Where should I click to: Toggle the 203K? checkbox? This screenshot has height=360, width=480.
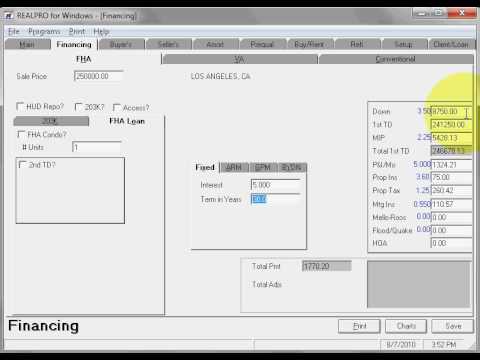pyautogui.click(x=78, y=107)
